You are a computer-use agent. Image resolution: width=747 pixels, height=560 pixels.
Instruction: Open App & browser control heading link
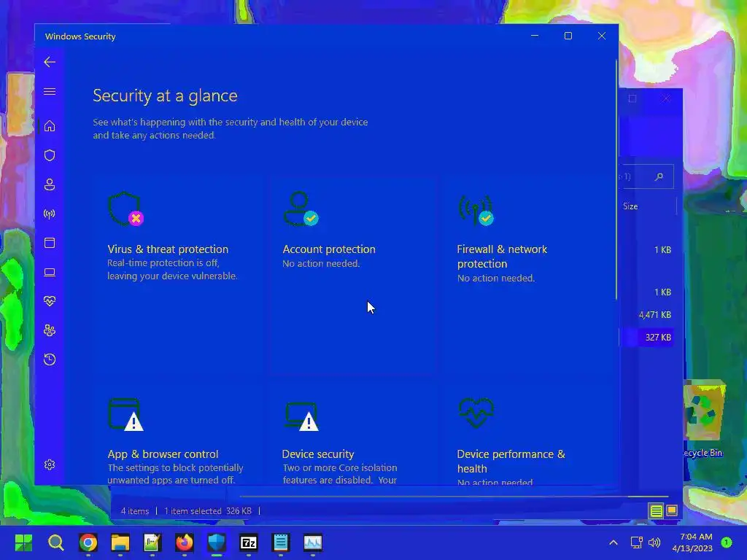(163, 454)
